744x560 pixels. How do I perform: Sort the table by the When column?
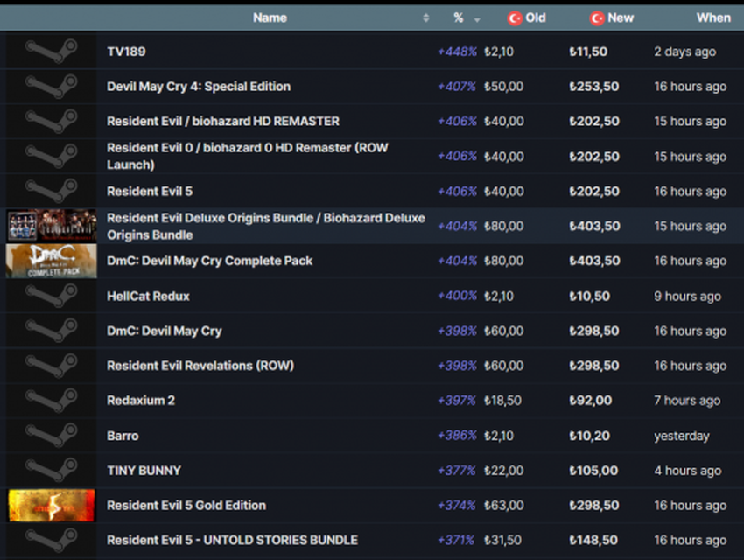(x=712, y=17)
